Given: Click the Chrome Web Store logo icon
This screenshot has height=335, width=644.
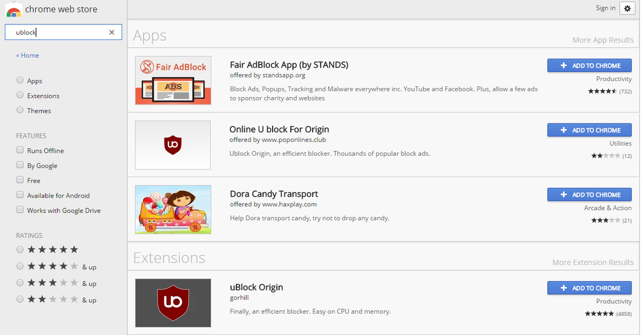Looking at the screenshot, I should (x=14, y=10).
